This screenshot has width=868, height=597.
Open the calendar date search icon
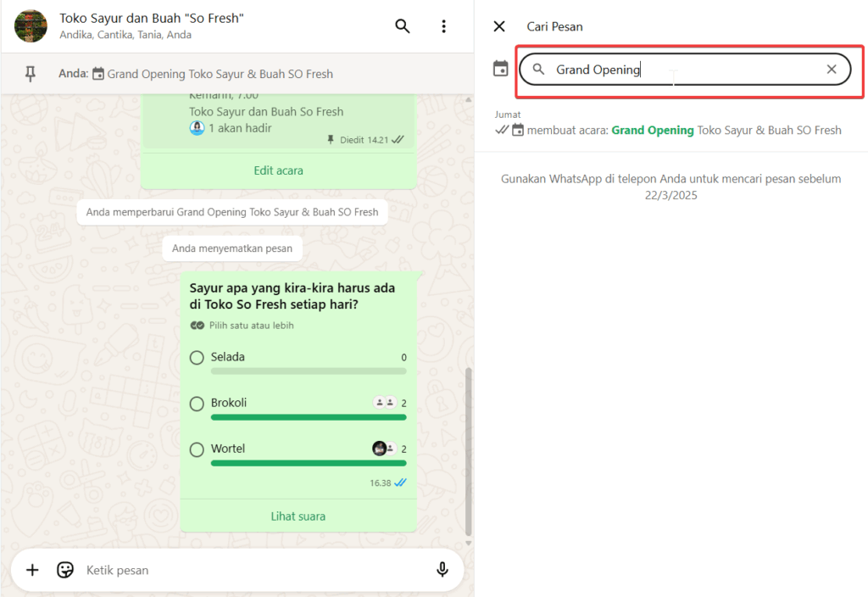point(501,69)
